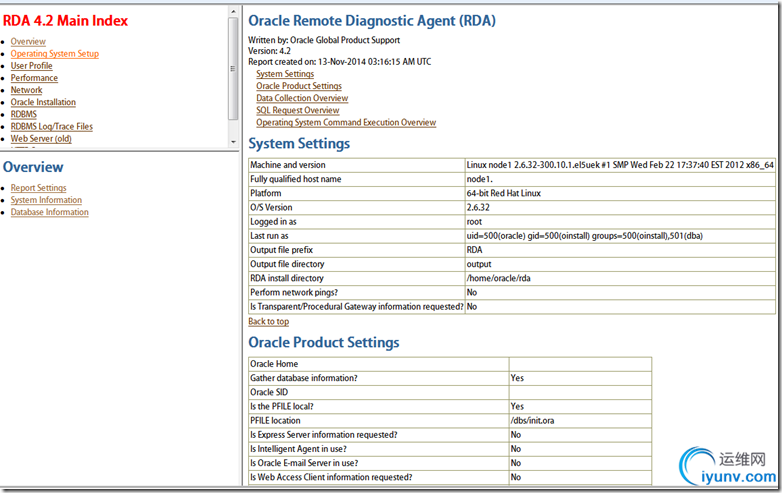The width and height of the screenshot is (782, 493).
Task: Open the Report Settings link
Action: [x=39, y=188]
